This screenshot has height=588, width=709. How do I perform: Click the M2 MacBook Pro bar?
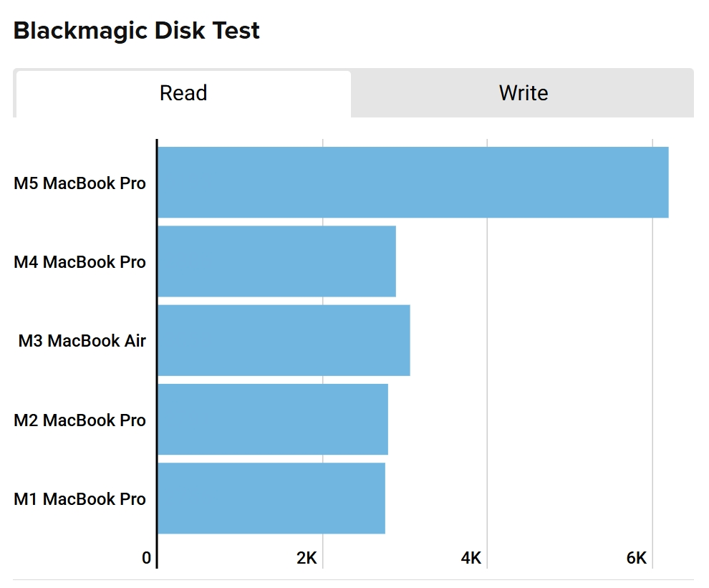coord(273,419)
